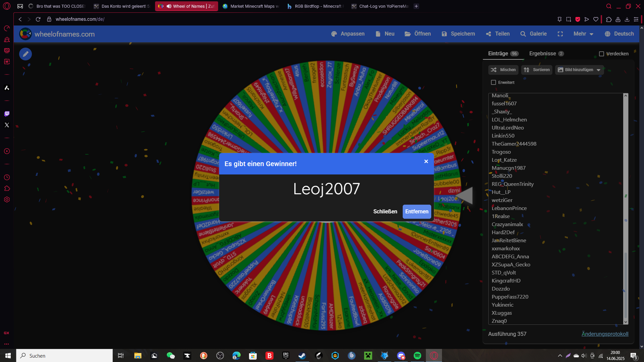
Task: Switch to the Ergebnisse tab
Action: (546, 54)
